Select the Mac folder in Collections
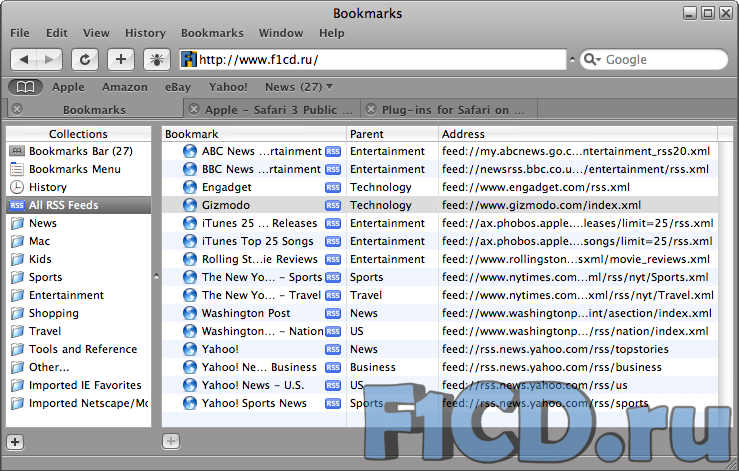The image size is (739, 471). (79, 241)
